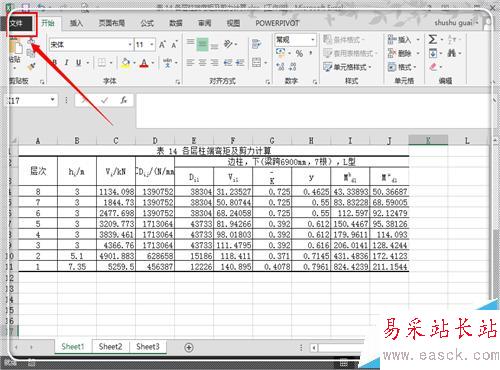Expand the fill color dropdown arrow

pyautogui.click(x=134, y=63)
